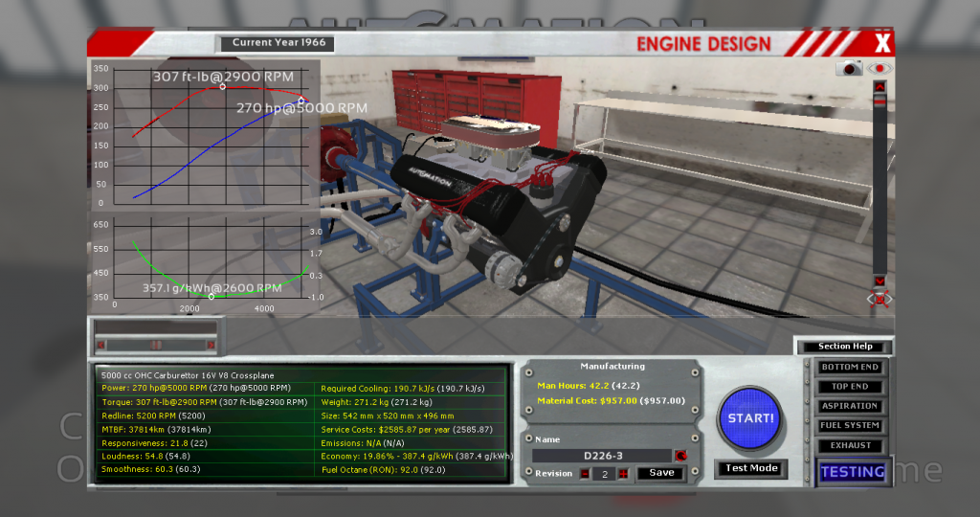Image resolution: width=980 pixels, height=517 pixels.
Task: Close Engine Design with the X
Action: [x=881, y=43]
